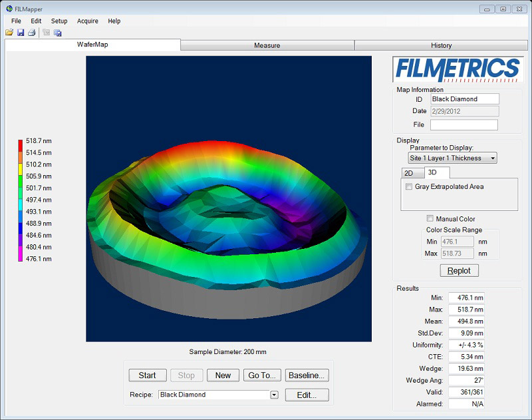
Task: Switch to the Measure tab
Action: point(267,45)
